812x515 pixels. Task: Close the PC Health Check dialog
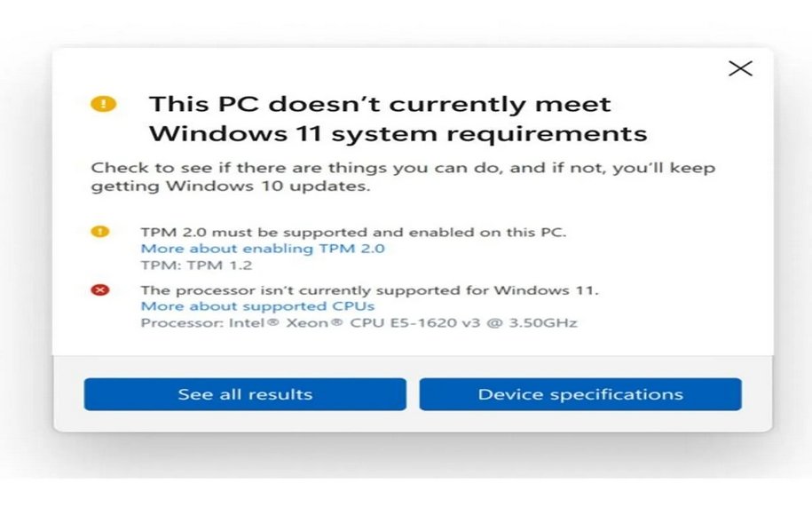740,68
